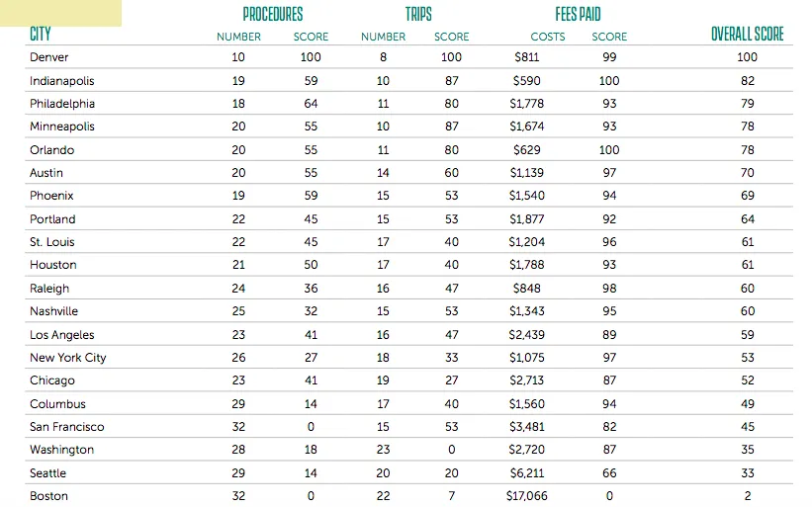Select the Philadelphia city name
Image resolution: width=812 pixels, height=507 pixels.
tap(61, 104)
